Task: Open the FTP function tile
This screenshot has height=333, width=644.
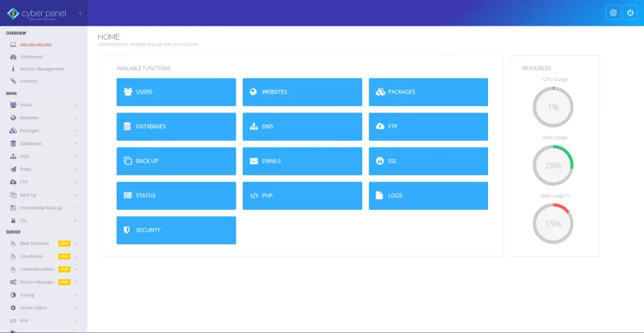Action: [428, 126]
